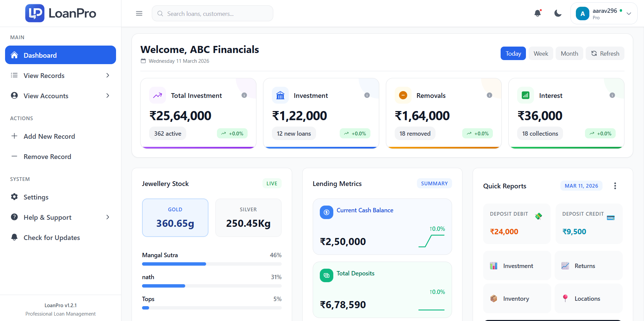Switch to the SILVER stock view
Viewport: 644px width, 321px height.
(x=248, y=217)
